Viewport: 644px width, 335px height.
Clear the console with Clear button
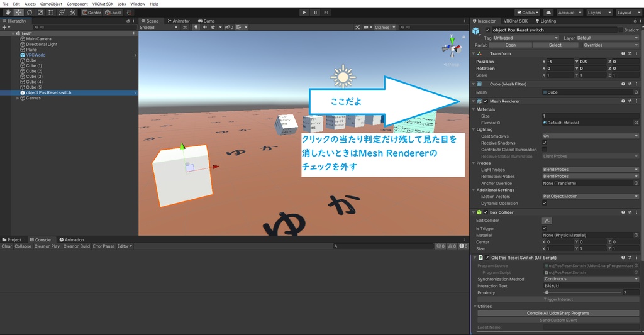tap(6, 246)
